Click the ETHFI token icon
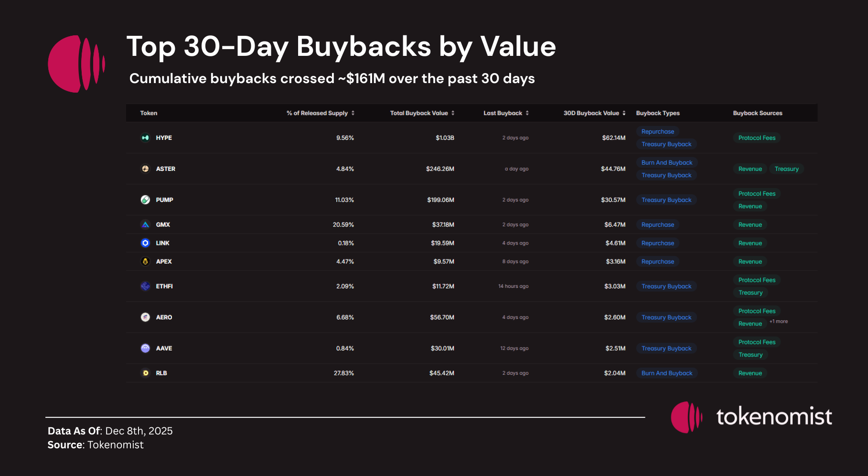The image size is (868, 476). coord(145,286)
